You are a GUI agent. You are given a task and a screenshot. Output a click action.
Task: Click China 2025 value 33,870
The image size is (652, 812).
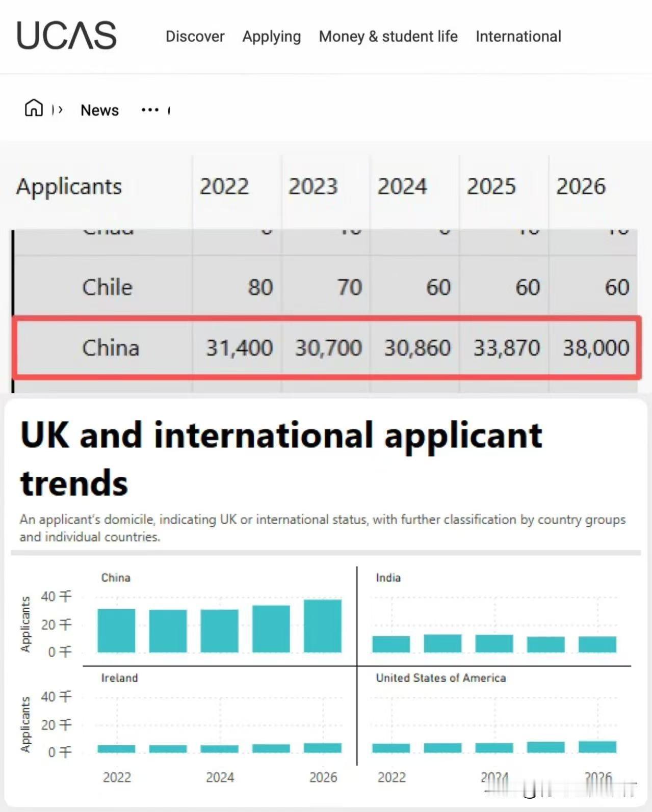[507, 348]
